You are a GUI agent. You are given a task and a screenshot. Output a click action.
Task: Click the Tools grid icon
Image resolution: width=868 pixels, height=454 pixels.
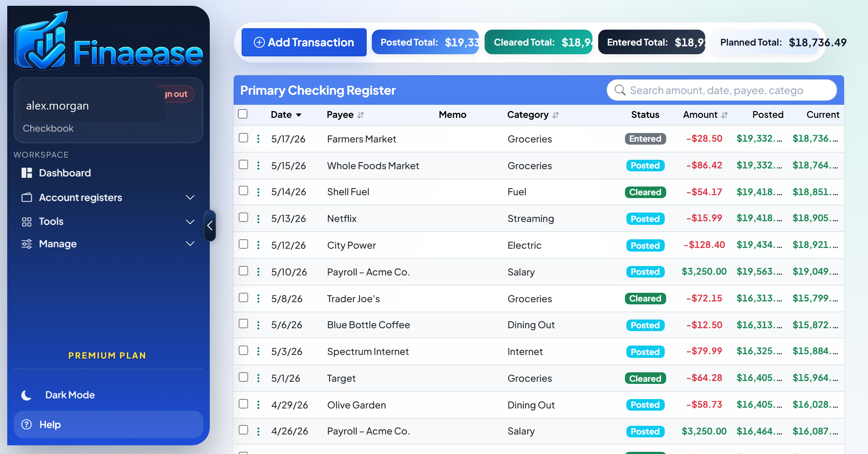(x=27, y=222)
